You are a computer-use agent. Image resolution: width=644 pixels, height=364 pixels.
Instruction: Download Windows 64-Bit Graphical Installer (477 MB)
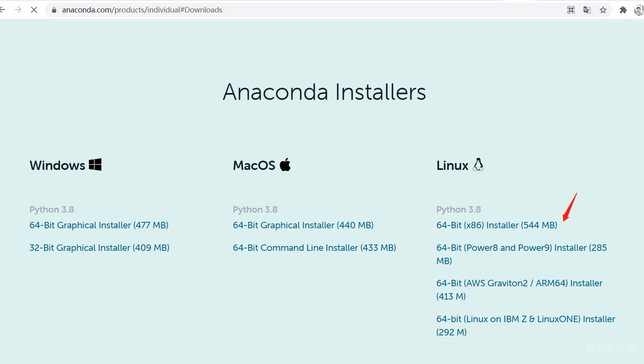(x=99, y=225)
